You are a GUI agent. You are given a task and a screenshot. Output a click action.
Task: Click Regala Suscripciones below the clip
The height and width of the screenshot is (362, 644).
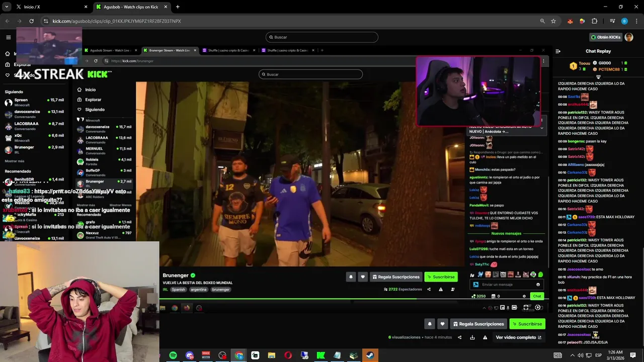coord(478,324)
